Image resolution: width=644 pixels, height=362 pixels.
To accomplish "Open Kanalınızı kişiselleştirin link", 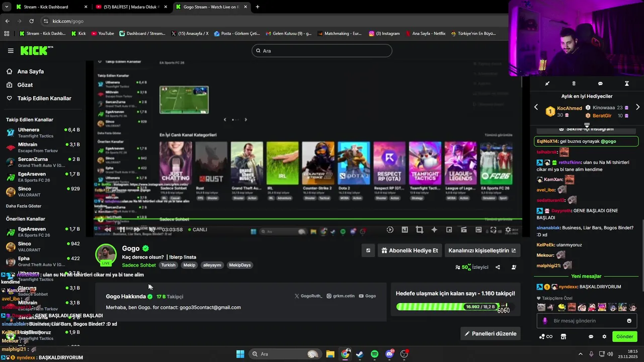I will [x=482, y=250].
